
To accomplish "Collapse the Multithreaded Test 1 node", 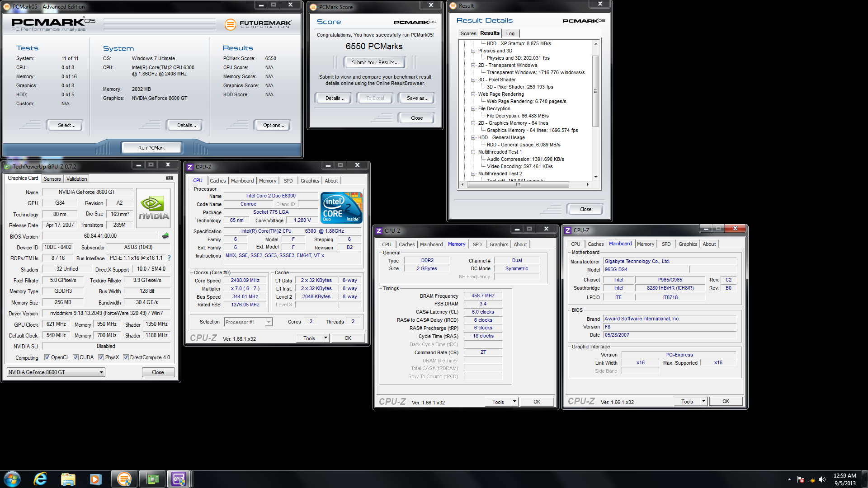I will (473, 152).
